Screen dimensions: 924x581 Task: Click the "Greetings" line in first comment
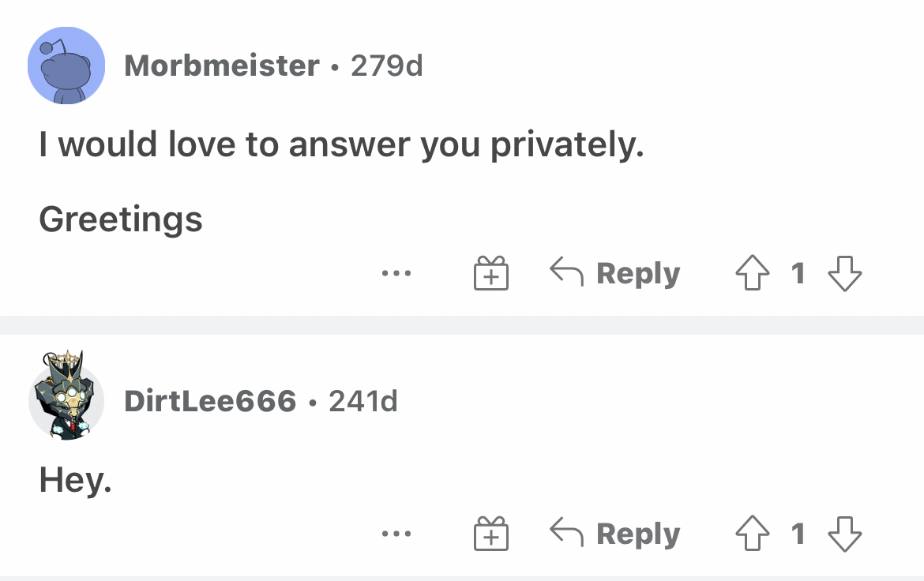coord(121,219)
